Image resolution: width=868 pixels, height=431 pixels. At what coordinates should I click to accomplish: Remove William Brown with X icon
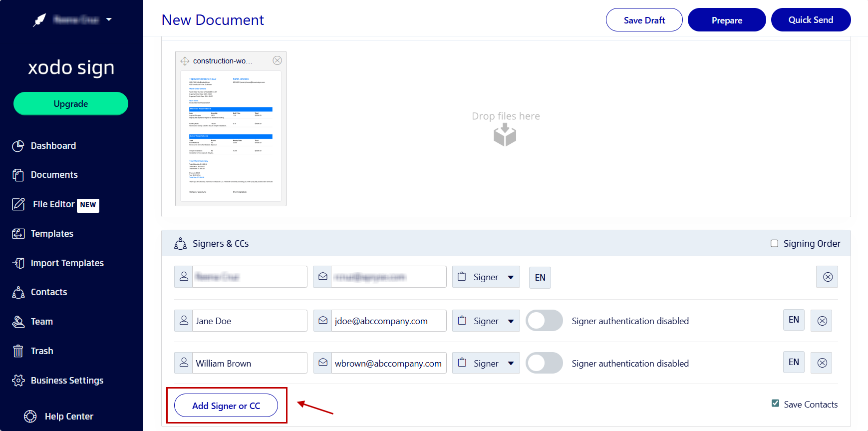point(822,363)
